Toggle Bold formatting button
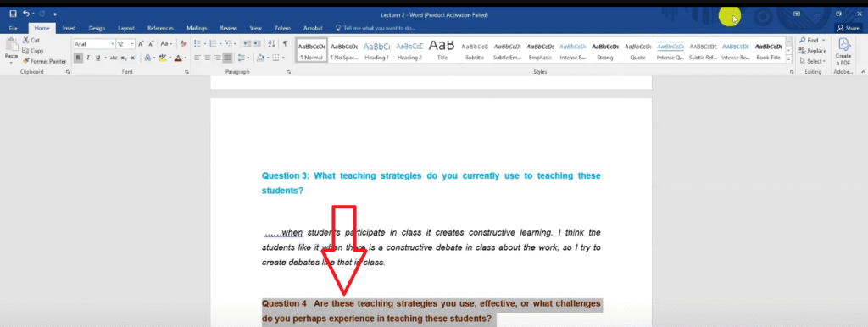 pos(78,58)
